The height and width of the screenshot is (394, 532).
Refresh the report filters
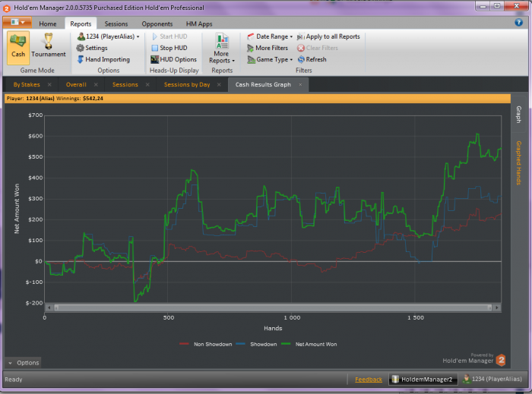pyautogui.click(x=312, y=60)
